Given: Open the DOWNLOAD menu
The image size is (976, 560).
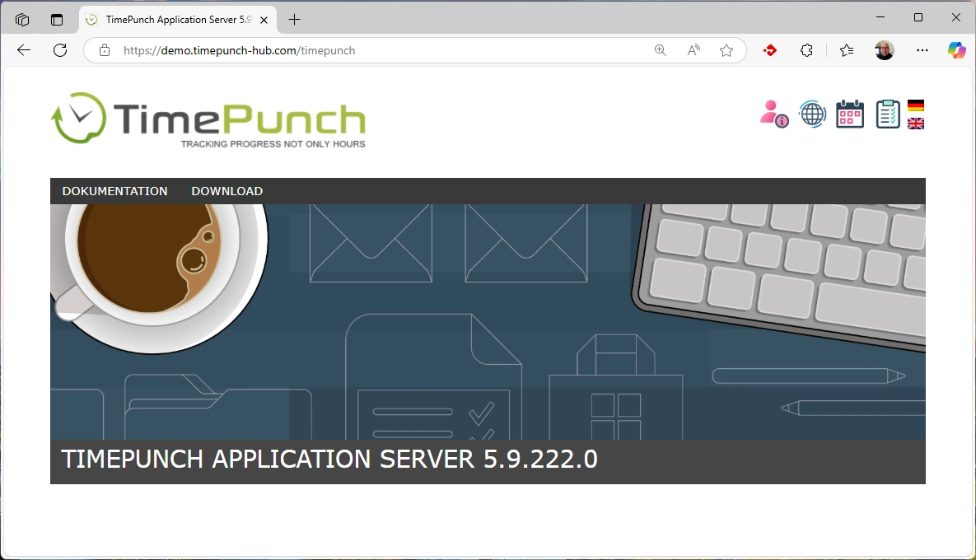Looking at the screenshot, I should tap(227, 191).
